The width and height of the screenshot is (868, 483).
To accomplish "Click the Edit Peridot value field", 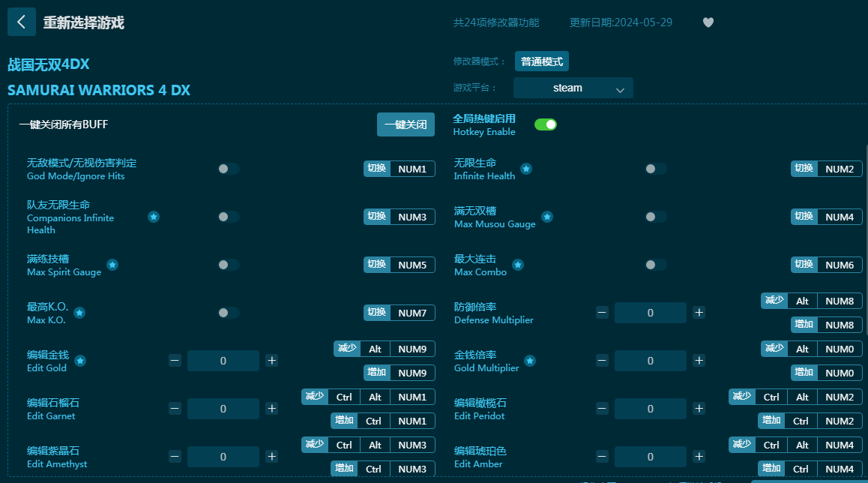I will tap(651, 409).
